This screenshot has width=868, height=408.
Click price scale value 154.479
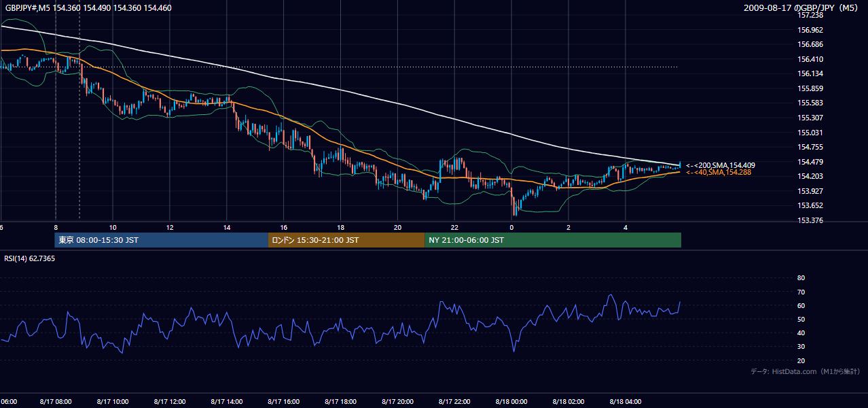pos(810,162)
